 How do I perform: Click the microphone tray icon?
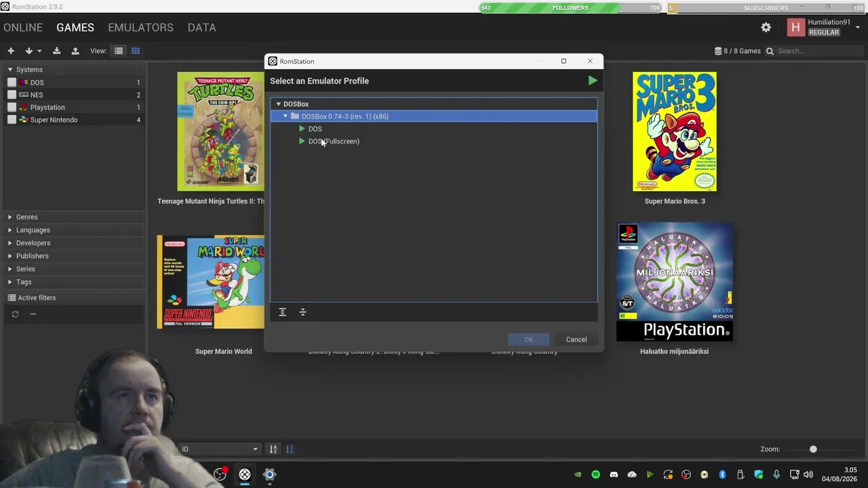pos(776,474)
